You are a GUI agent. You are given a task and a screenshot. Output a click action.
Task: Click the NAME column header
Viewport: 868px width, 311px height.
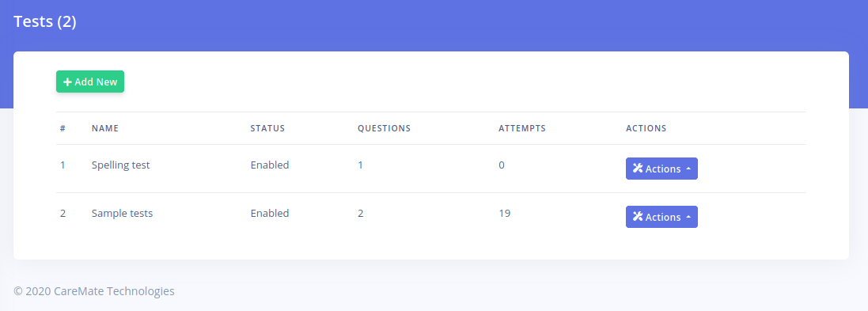[x=105, y=128]
